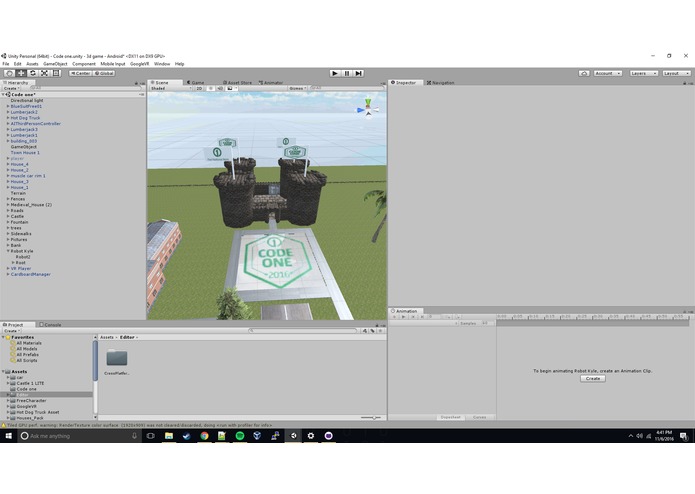This screenshot has height=494, width=695.
Task: Switch to the Navigation tab
Action: pos(441,82)
